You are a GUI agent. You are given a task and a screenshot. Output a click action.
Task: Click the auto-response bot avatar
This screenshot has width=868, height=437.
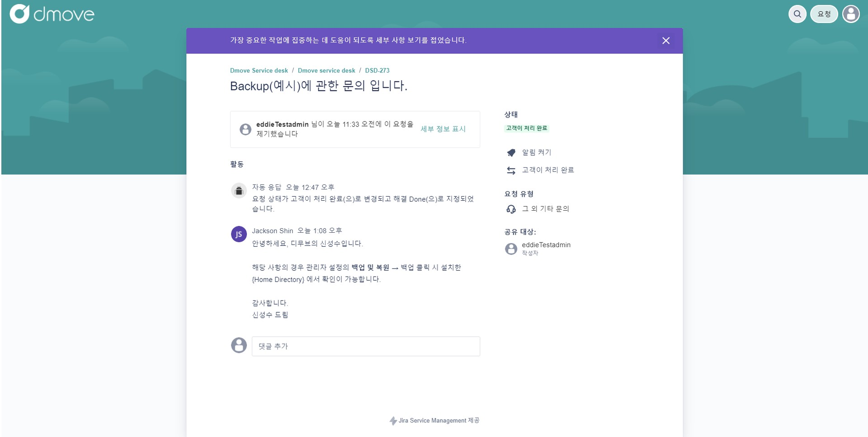click(x=239, y=191)
